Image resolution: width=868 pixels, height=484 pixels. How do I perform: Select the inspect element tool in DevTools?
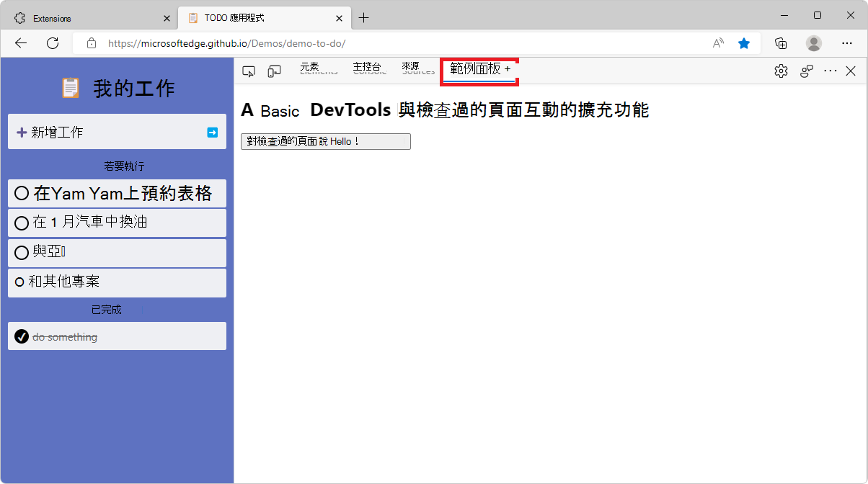pos(248,71)
